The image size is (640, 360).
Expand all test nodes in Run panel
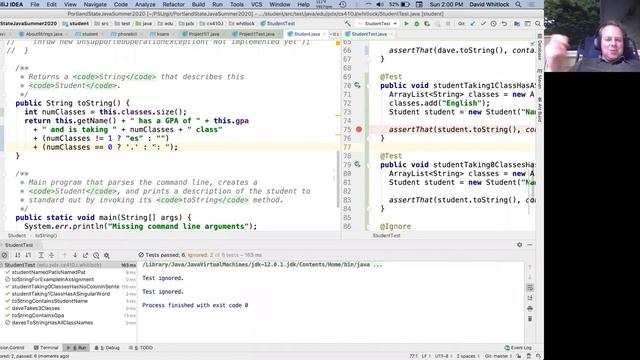(x=41, y=255)
